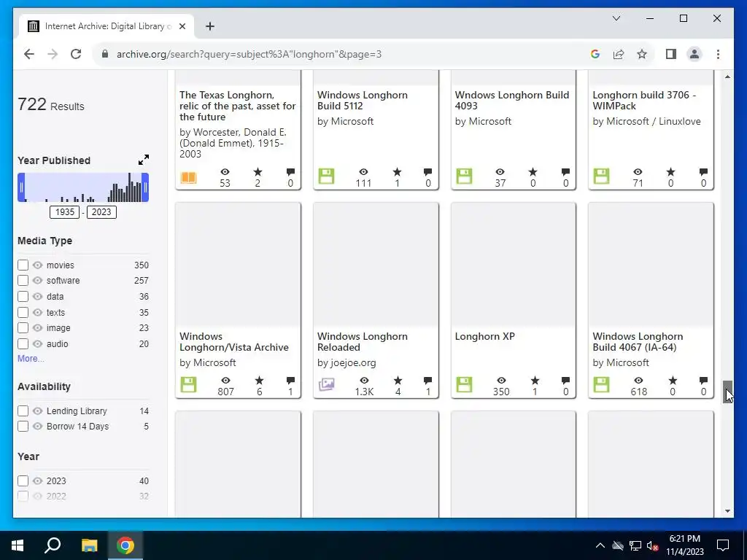This screenshot has width=747, height=560.
Task: Open The Texas Longhorn book title
Action: click(237, 106)
